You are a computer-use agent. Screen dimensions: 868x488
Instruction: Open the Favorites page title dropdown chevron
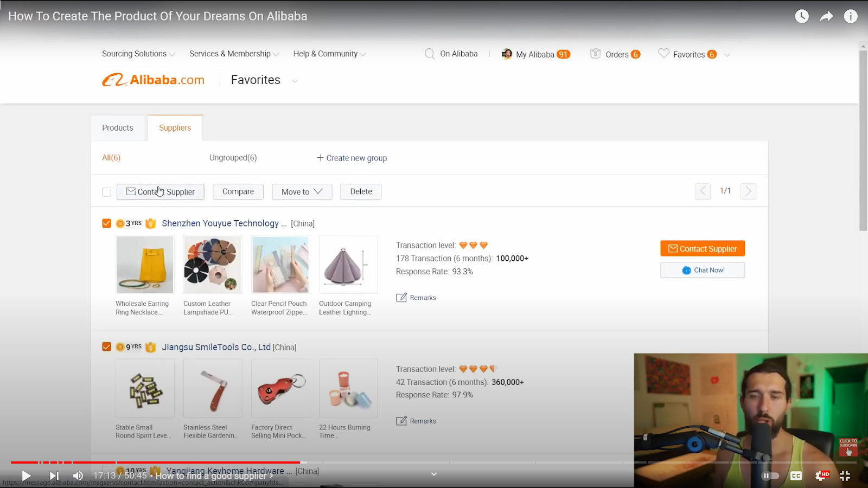295,81
